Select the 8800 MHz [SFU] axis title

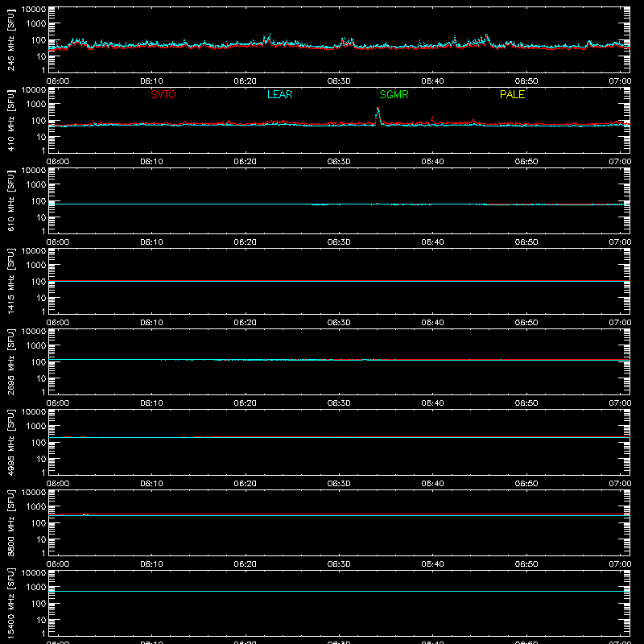click(x=11, y=523)
